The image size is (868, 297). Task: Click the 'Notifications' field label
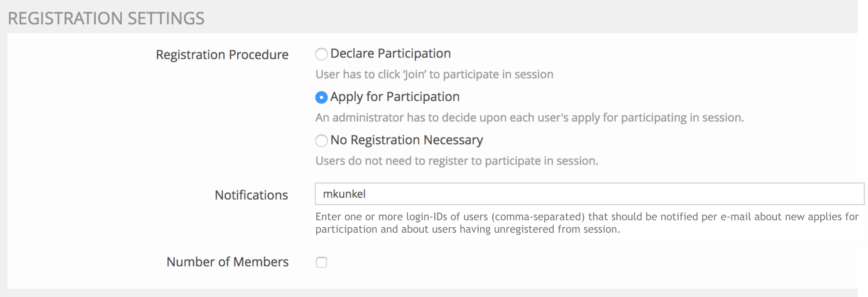(251, 195)
